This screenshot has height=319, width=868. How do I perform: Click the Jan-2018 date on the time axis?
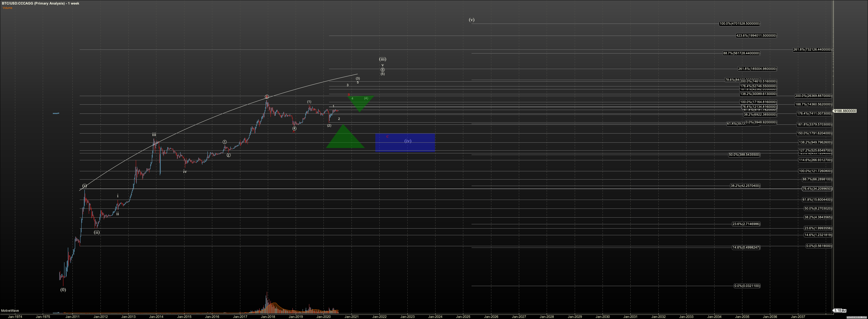pyautogui.click(x=268, y=317)
